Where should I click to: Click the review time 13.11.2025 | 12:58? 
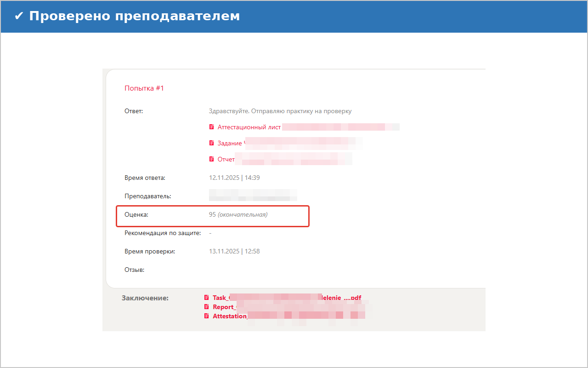(234, 251)
